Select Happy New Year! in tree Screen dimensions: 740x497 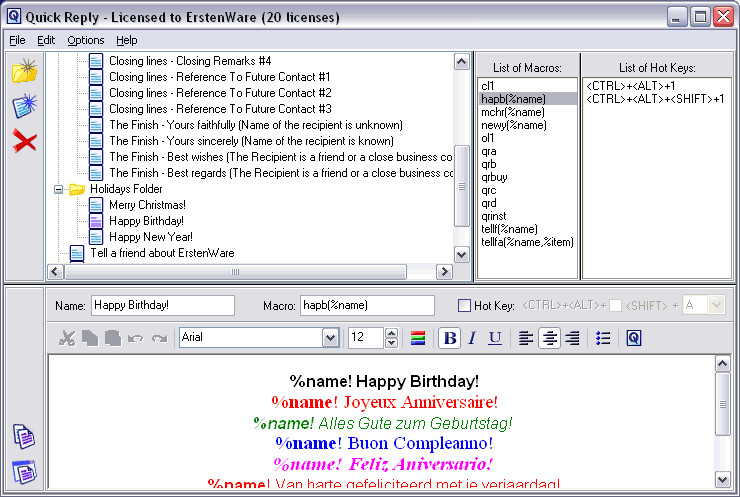tap(151, 237)
